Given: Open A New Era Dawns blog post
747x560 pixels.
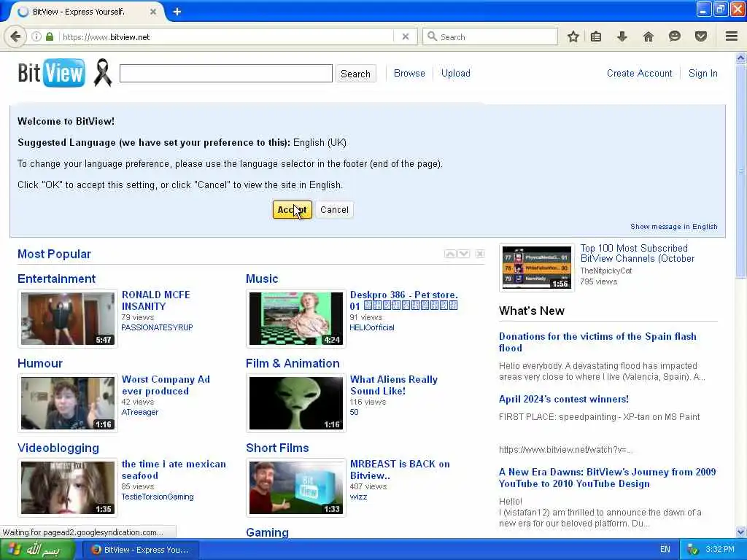Looking at the screenshot, I should click(608, 478).
